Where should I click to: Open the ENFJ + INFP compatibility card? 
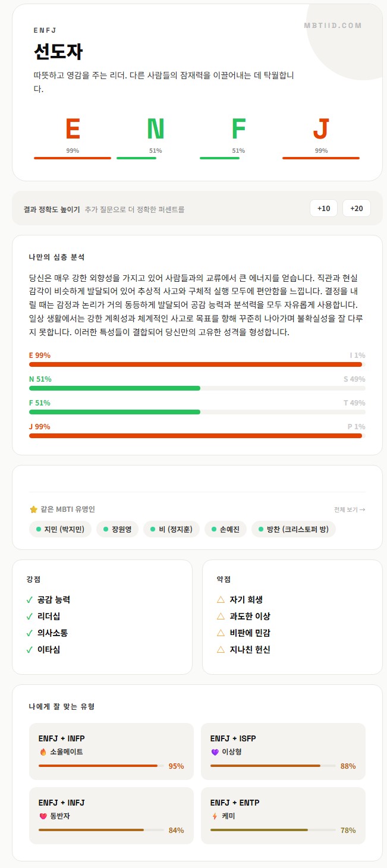pos(111,751)
